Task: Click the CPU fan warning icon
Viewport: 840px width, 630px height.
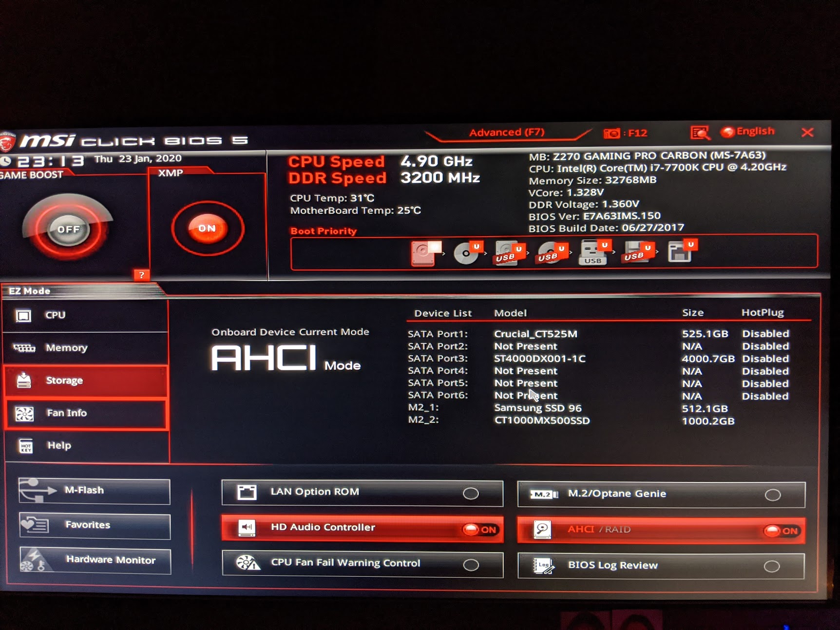Action: pyautogui.click(x=248, y=563)
